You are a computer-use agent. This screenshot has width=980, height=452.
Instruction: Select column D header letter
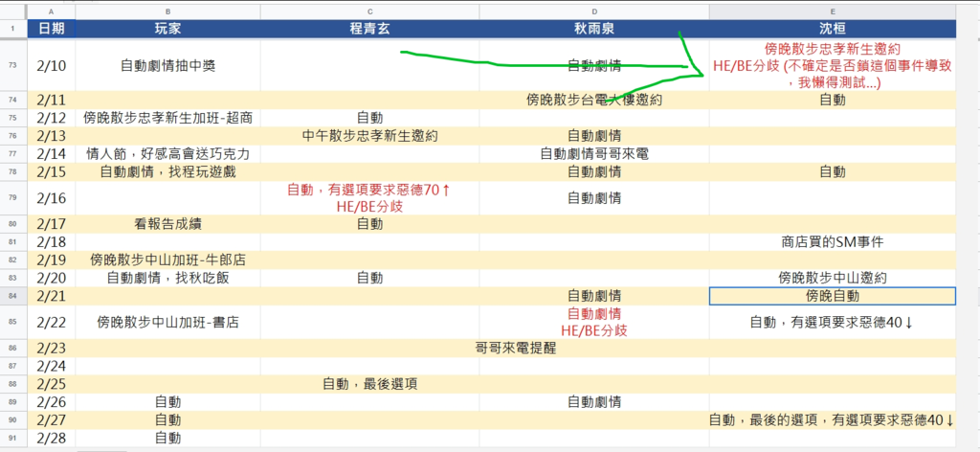point(594,12)
